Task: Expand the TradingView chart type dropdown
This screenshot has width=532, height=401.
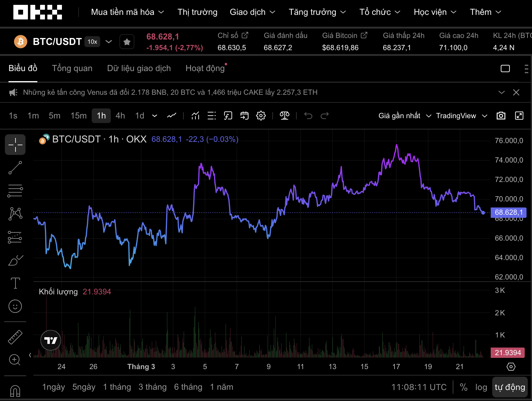Action: pyautogui.click(x=461, y=116)
